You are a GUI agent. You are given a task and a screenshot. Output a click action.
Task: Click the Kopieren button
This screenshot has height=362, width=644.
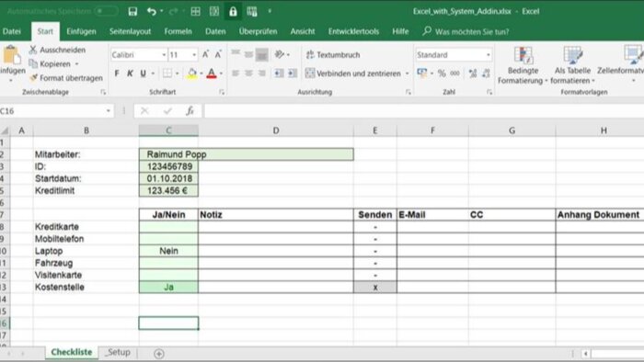(50, 64)
